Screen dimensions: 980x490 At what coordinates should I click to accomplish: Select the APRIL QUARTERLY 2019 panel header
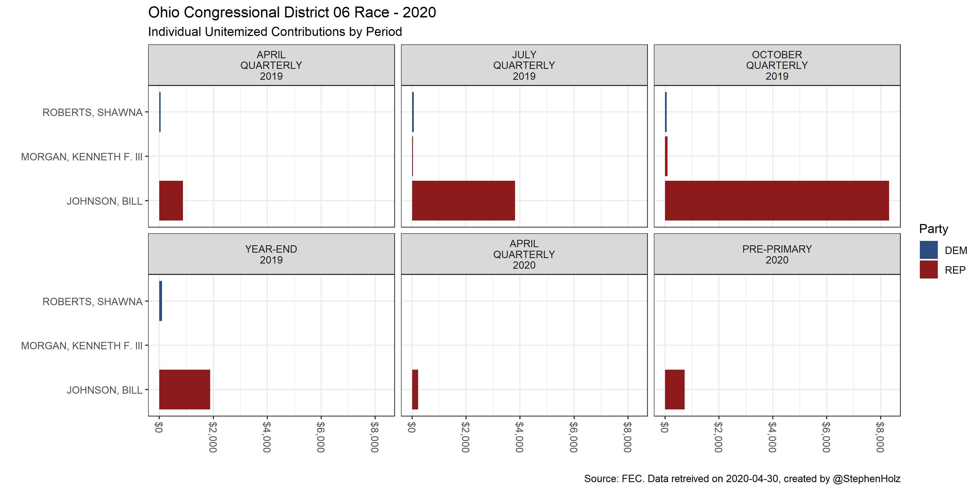(271, 65)
